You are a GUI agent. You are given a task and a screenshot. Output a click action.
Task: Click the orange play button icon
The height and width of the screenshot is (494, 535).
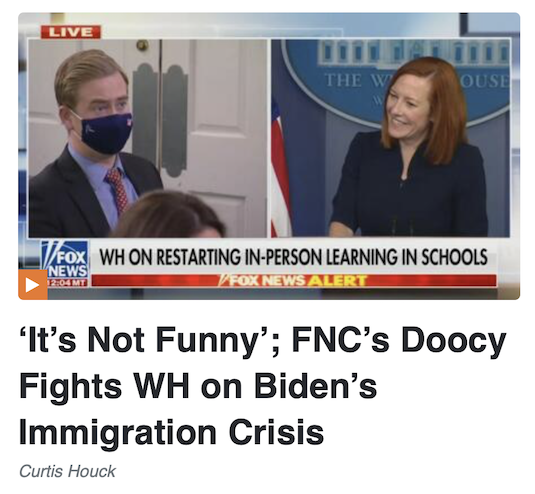33,285
